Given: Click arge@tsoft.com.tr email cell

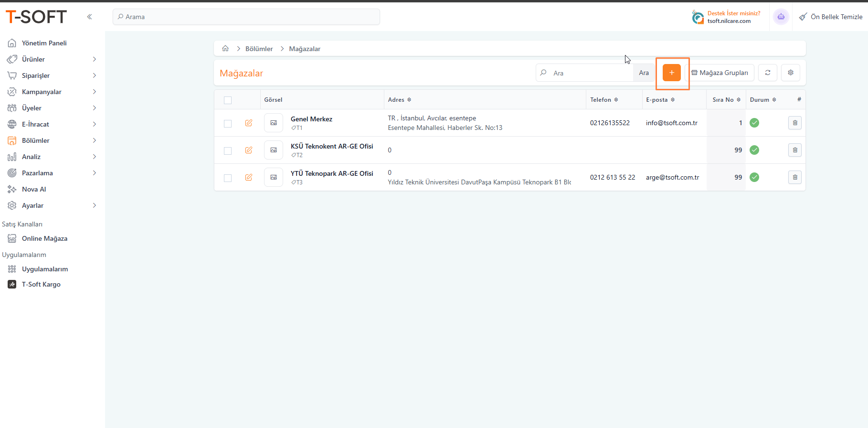Looking at the screenshot, I should pyautogui.click(x=673, y=177).
